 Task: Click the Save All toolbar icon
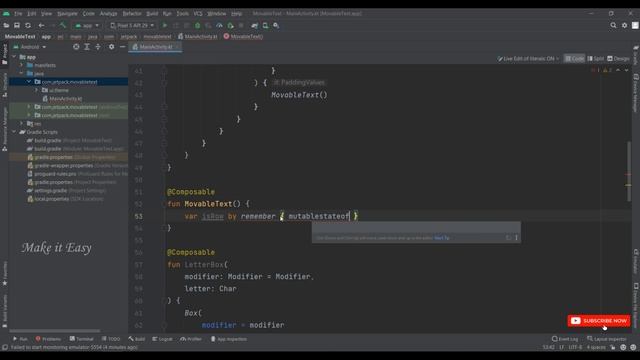click(x=17, y=25)
